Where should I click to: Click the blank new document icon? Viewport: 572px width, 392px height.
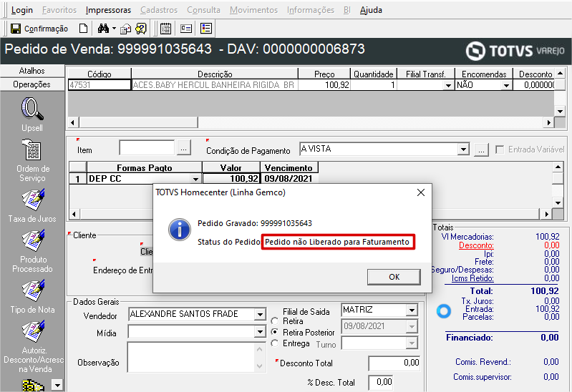pyautogui.click(x=84, y=29)
